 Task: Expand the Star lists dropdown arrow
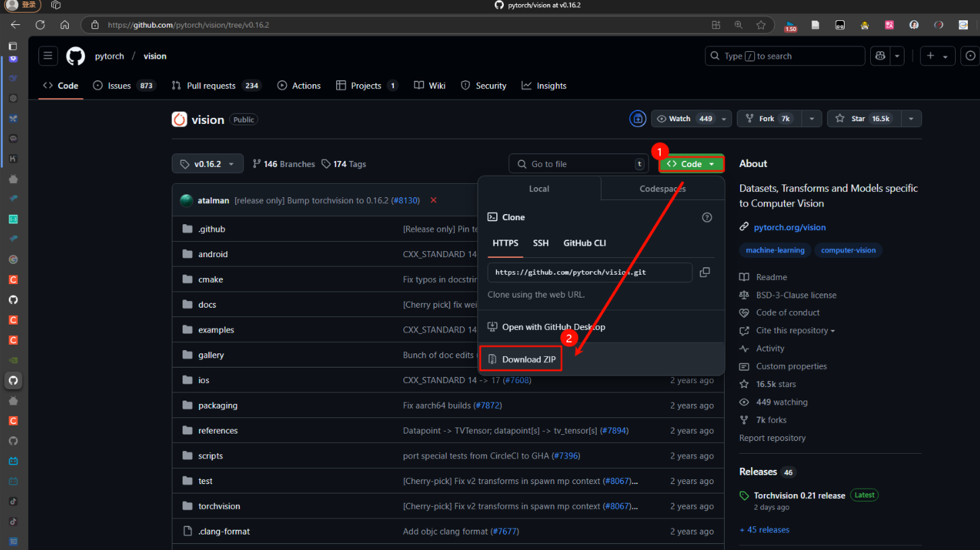(x=911, y=118)
